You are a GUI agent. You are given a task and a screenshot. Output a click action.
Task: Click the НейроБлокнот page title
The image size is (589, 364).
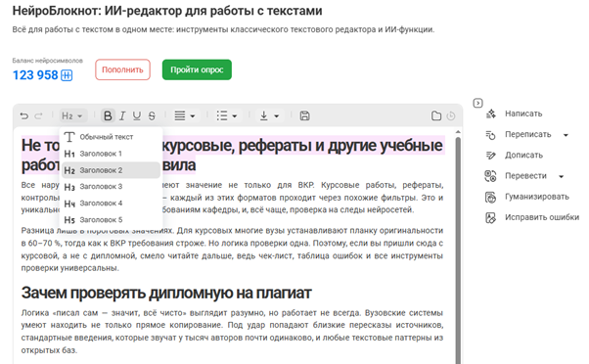point(167,11)
